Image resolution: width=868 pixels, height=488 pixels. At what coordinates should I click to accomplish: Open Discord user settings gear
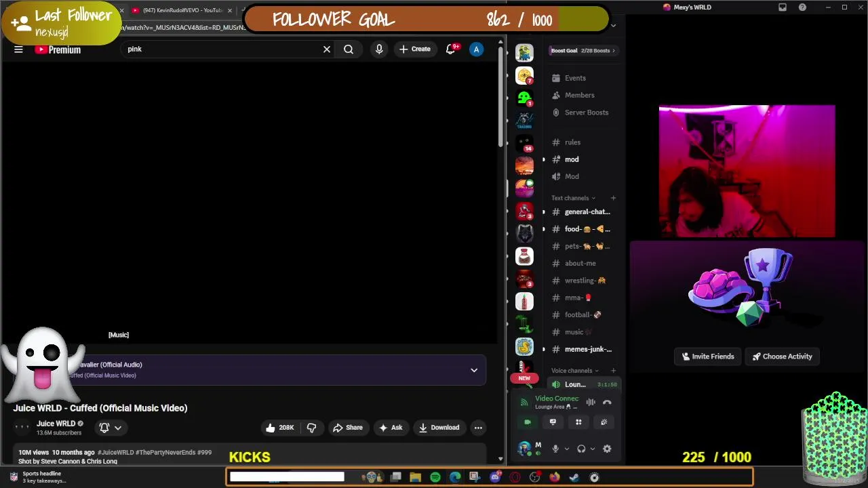point(607,449)
